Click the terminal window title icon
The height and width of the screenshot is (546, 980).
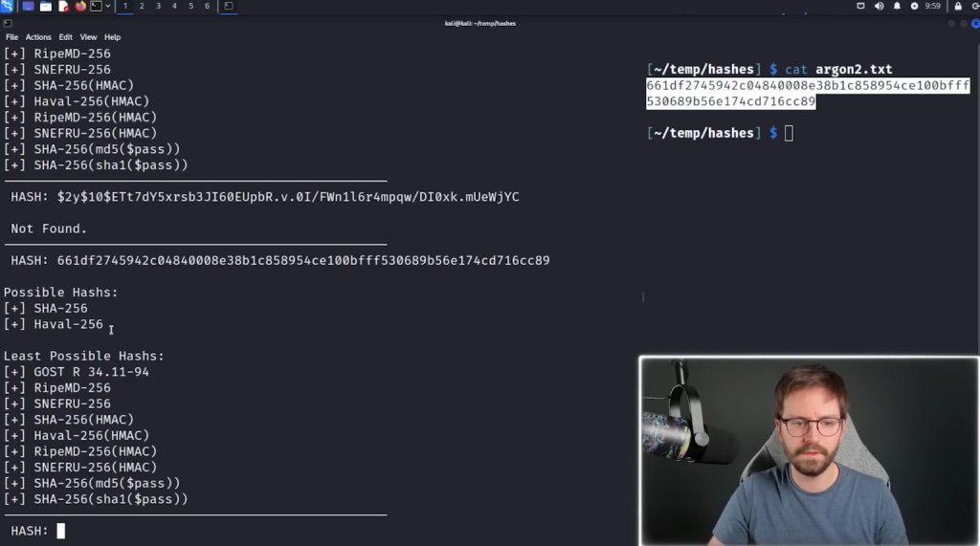pos(8,23)
